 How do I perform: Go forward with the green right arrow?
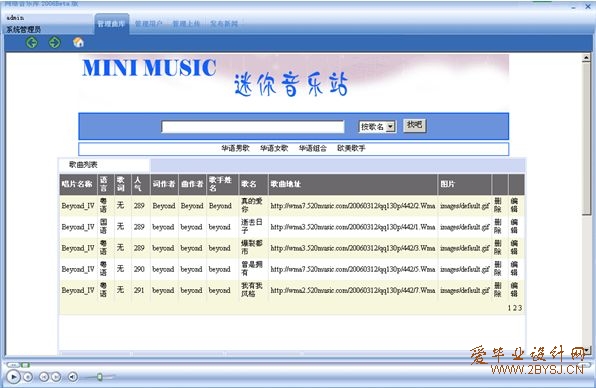pyautogui.click(x=55, y=42)
